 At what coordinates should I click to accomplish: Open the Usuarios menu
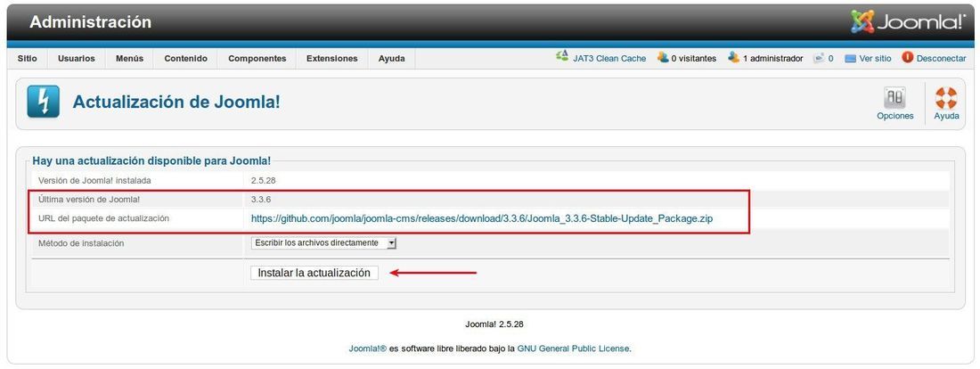[x=77, y=58]
